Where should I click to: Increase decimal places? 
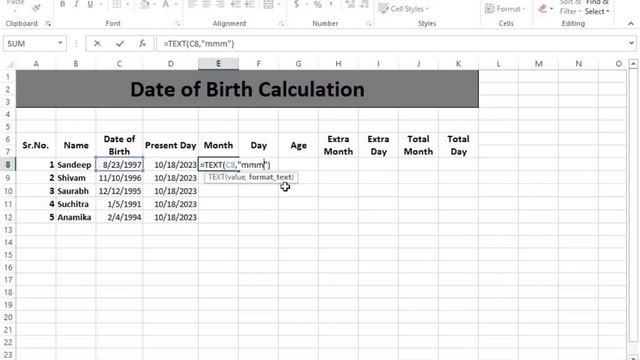[x=350, y=4]
